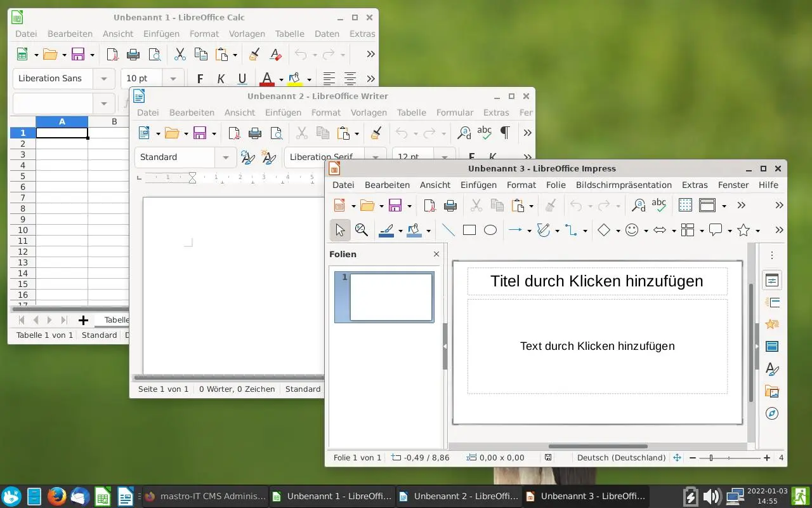Open Animation deck in Impress sidebar
Screen dimensions: 812x508
click(772, 324)
